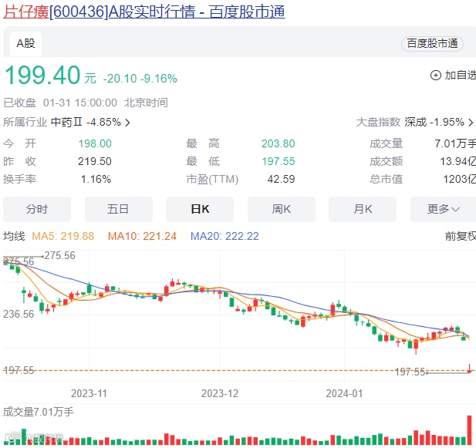The image size is (476, 448).
Task: Click the latest red candlestick on chart
Action: coord(469,369)
